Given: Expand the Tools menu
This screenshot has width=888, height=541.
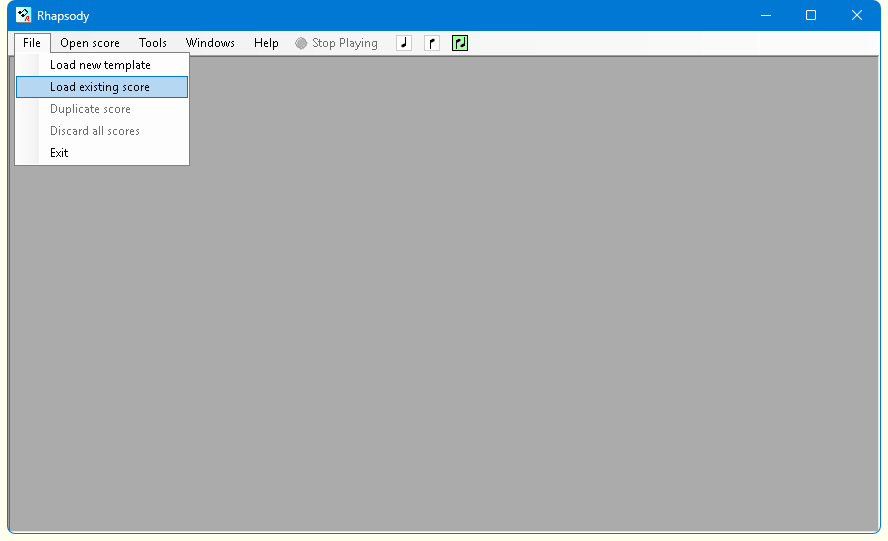Looking at the screenshot, I should [x=153, y=43].
